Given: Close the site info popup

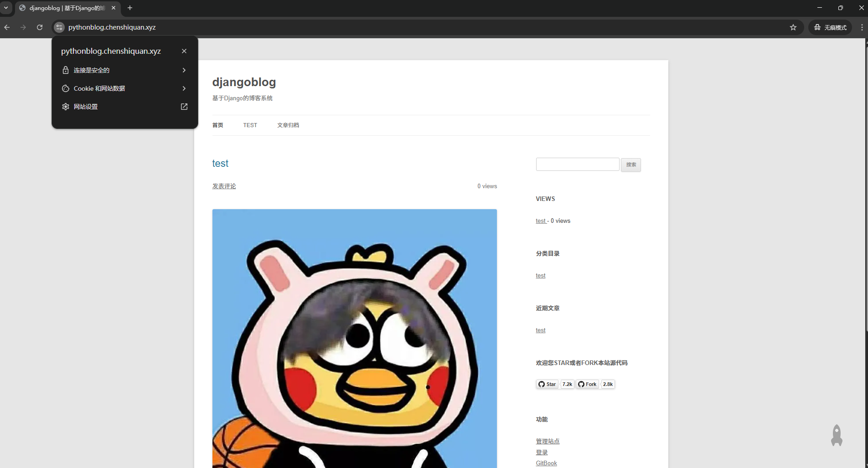Looking at the screenshot, I should point(184,51).
